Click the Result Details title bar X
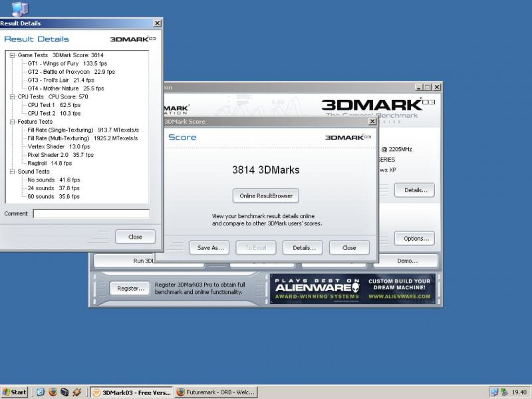This screenshot has width=532, height=399. tap(157, 23)
